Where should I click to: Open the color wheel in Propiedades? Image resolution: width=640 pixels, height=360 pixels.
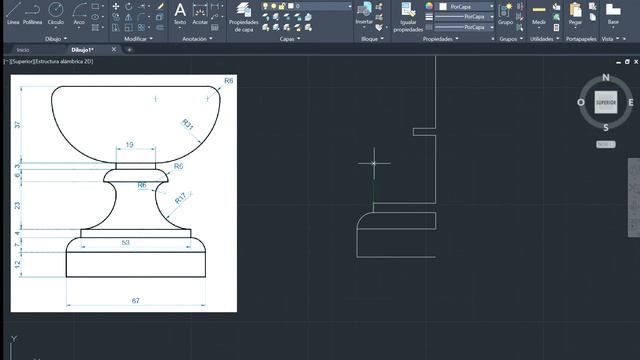coord(429,6)
